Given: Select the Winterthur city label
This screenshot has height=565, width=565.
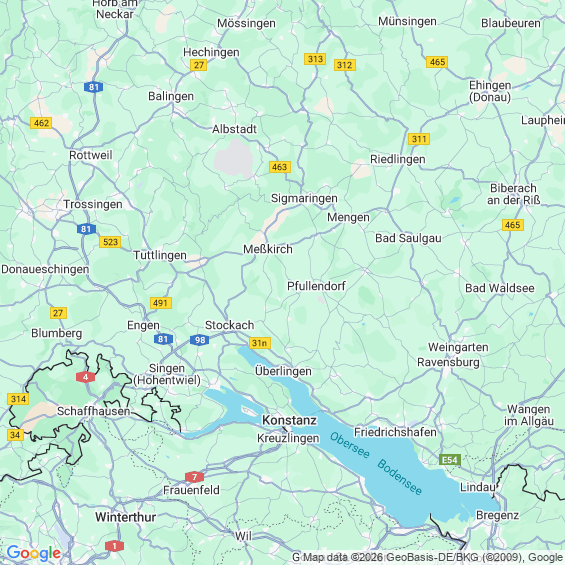Looking at the screenshot, I should coord(125,517).
